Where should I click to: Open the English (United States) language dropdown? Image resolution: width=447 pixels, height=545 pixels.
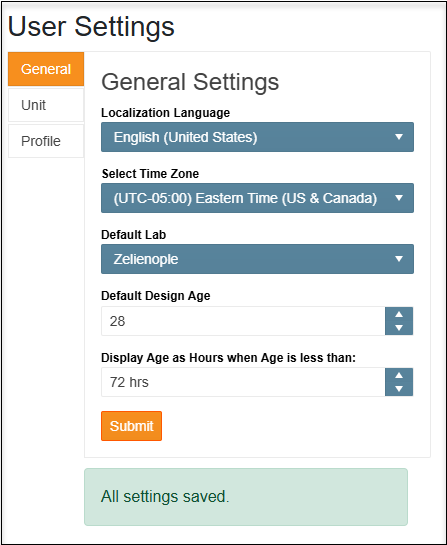point(257,137)
